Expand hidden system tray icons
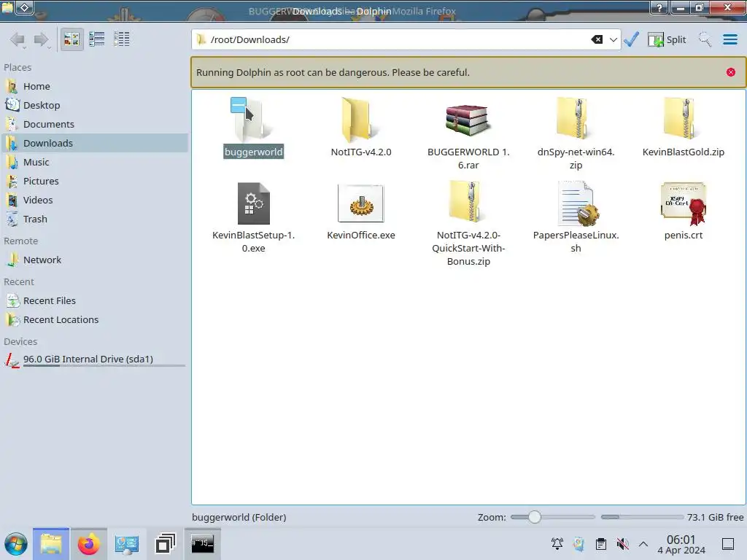Screen dimensions: 747x560 pyautogui.click(x=643, y=544)
